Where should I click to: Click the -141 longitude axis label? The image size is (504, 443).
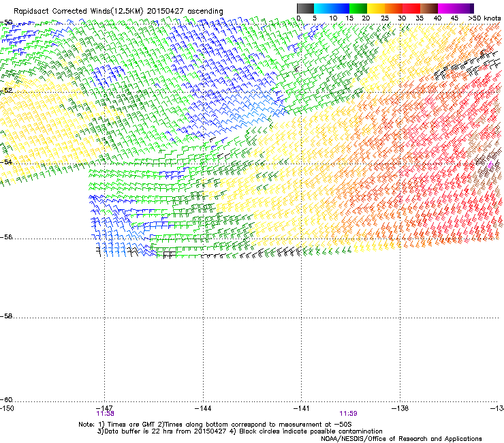[x=302, y=408]
